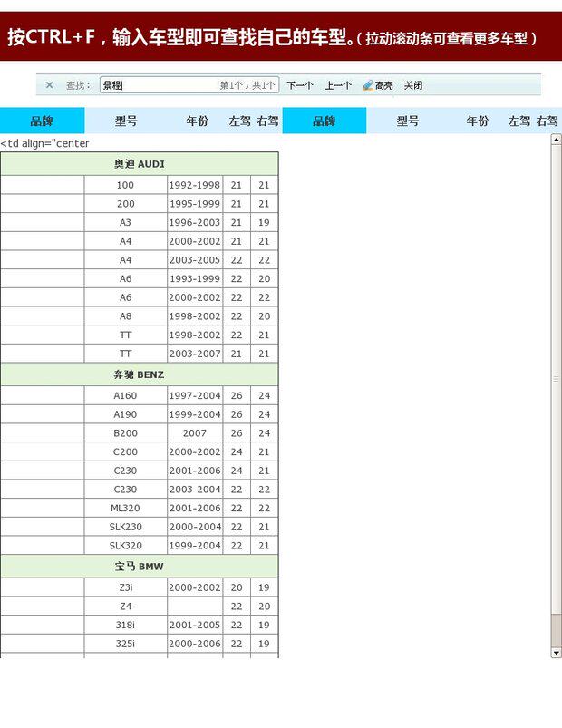Select the 奔驰 BENZ group header
The height and width of the screenshot is (728, 562).
[x=140, y=374]
